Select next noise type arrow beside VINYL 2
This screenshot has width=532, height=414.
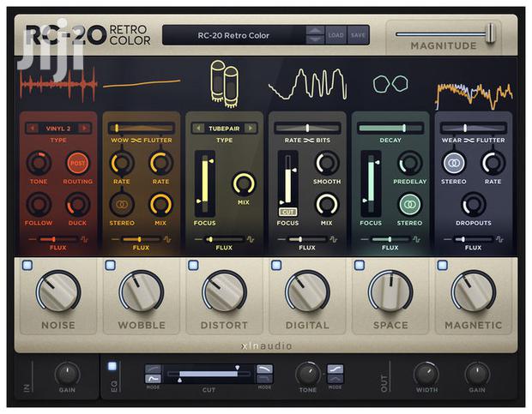click(84, 129)
